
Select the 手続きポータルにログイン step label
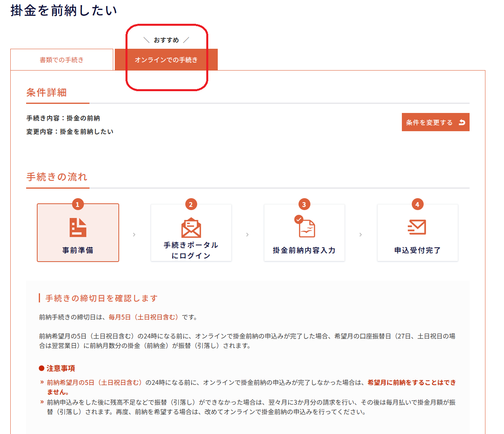(x=191, y=250)
